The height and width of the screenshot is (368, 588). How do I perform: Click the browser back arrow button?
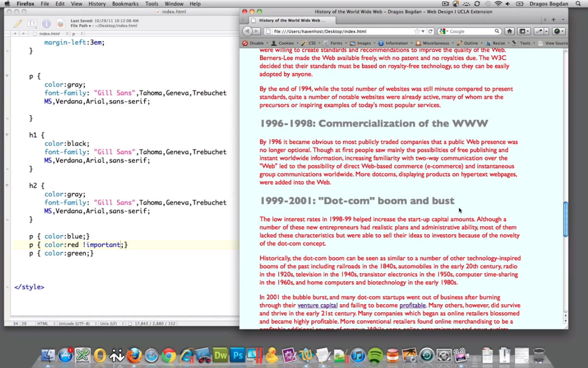[x=247, y=31]
